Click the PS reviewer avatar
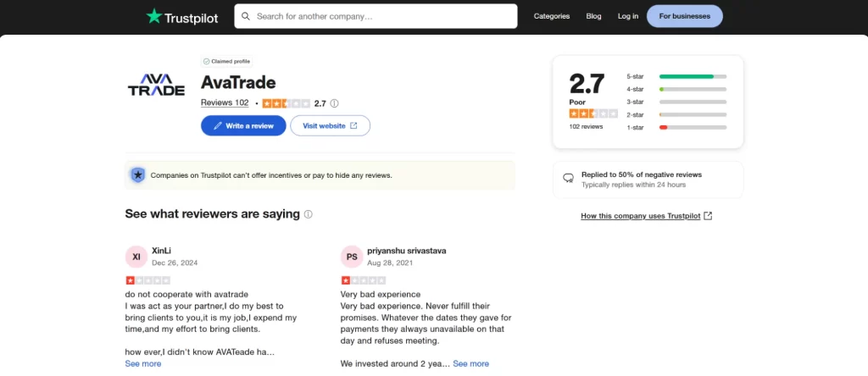This screenshot has height=376, width=868. 352,257
